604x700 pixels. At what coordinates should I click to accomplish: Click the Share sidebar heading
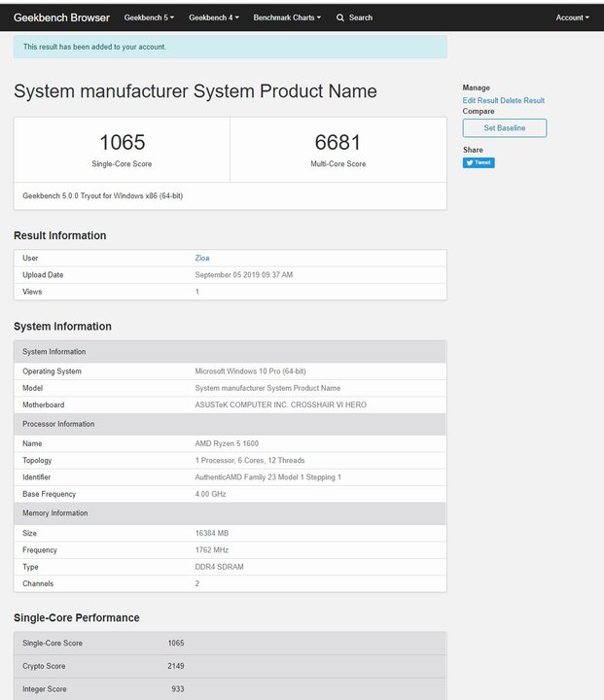473,150
